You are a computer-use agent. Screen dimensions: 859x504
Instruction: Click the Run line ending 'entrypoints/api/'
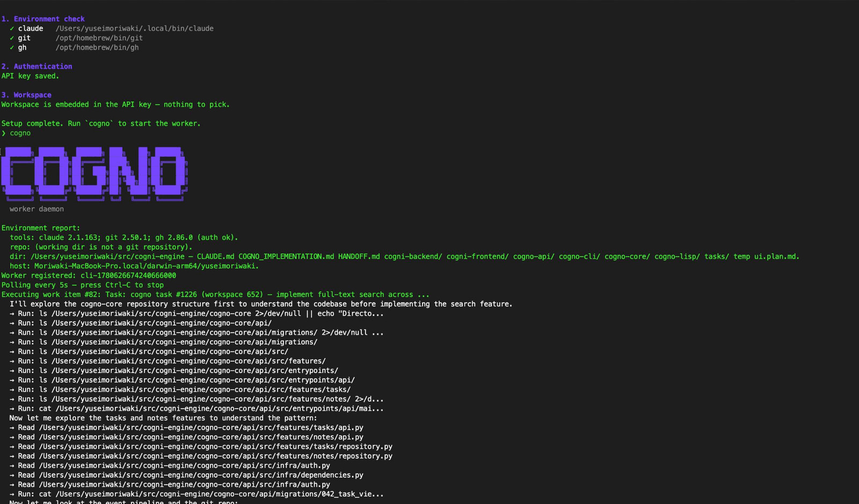pos(182,381)
